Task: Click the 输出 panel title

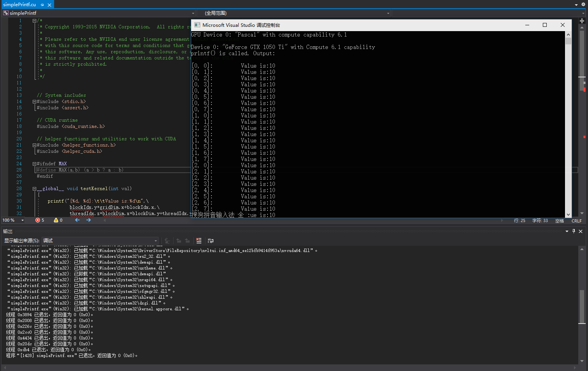Action: click(8, 231)
